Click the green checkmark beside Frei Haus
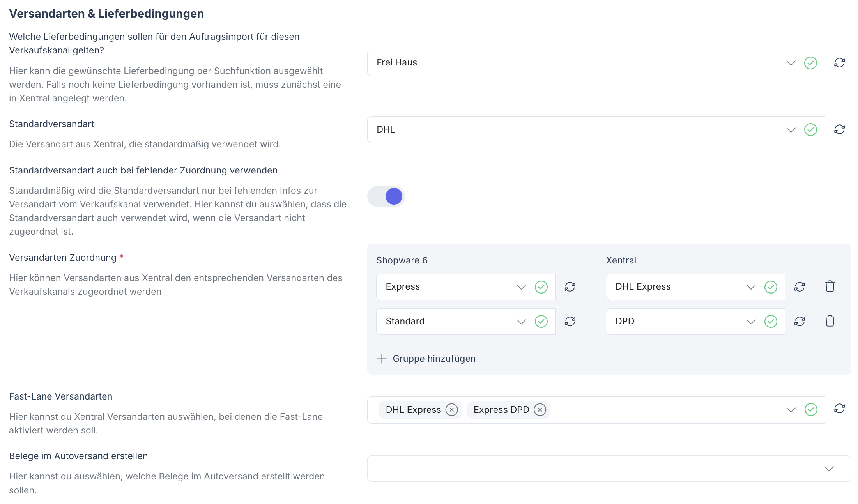 coord(811,62)
